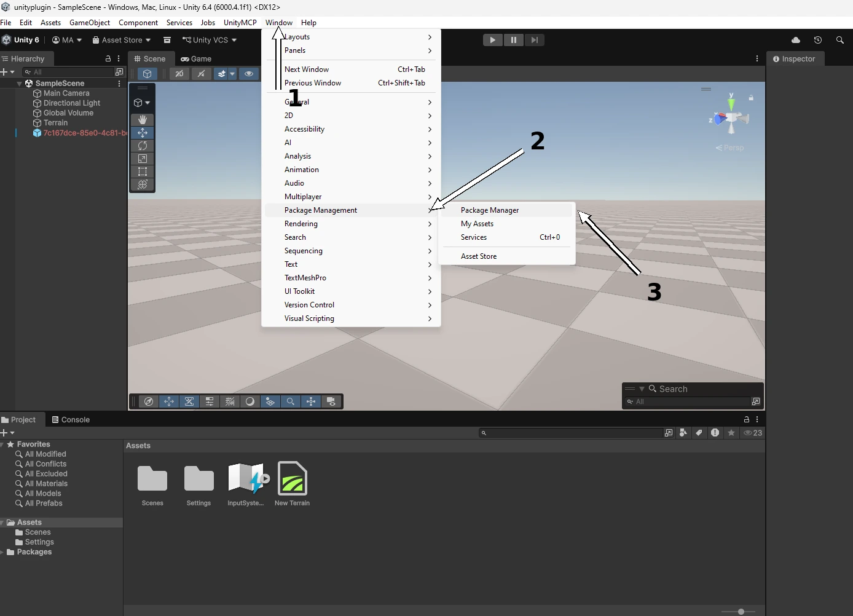Switch to the Console tab
This screenshot has height=616, width=853.
coord(71,420)
